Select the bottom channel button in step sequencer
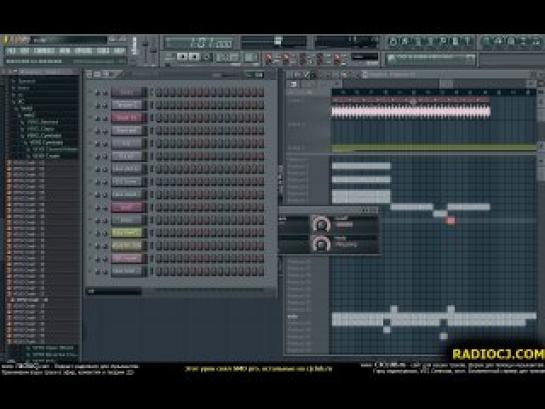Image resolution: width=545 pixels, height=409 pixels. 128,271
